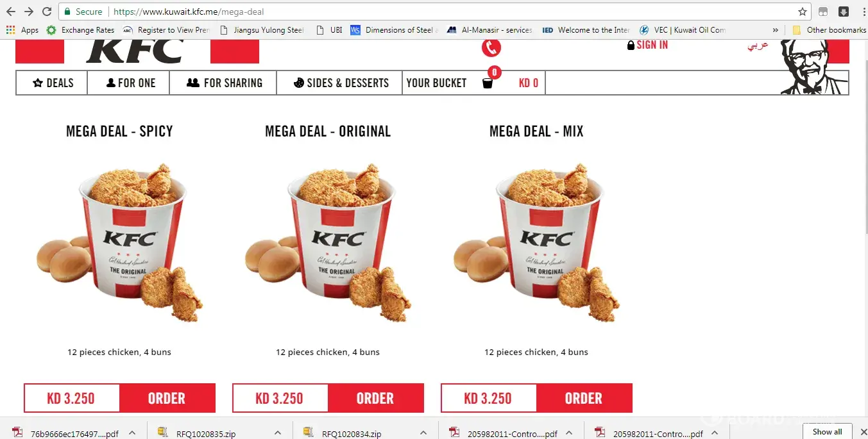Expand options for RFQ1020835.zip download
This screenshot has width=868, height=439.
tap(277, 433)
